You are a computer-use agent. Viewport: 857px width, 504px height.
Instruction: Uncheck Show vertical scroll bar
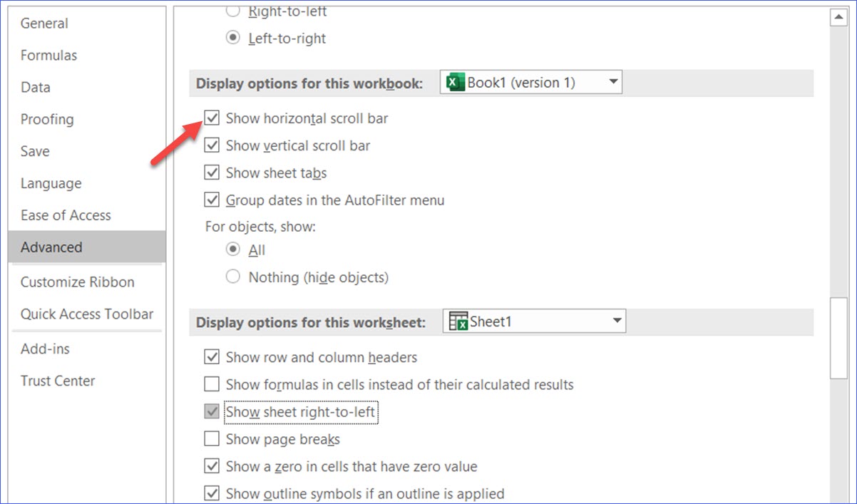click(x=212, y=145)
